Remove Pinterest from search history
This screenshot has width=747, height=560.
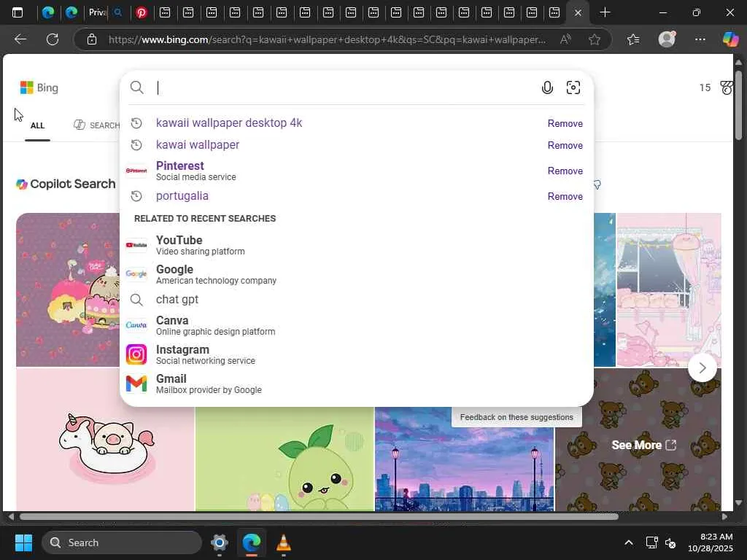coord(565,171)
